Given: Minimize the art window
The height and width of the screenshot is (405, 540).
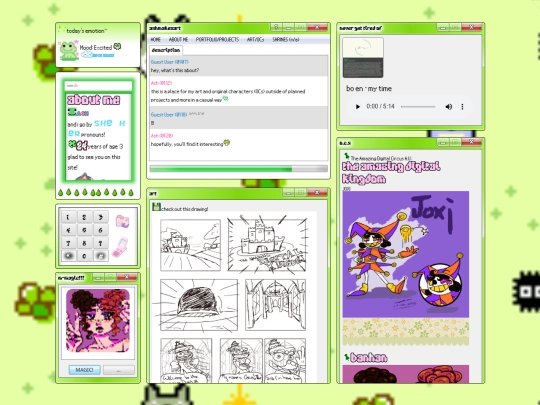Looking at the screenshot, I should (x=288, y=193).
